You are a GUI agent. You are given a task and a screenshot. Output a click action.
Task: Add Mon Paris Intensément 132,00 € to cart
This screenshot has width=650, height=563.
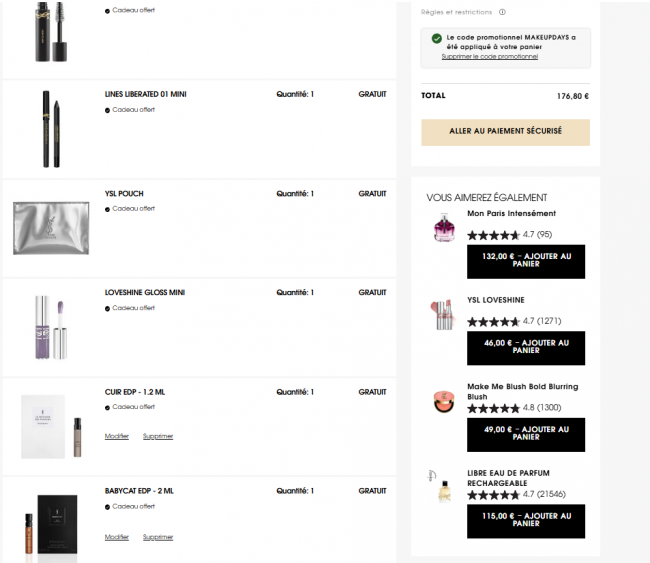pyautogui.click(x=526, y=261)
